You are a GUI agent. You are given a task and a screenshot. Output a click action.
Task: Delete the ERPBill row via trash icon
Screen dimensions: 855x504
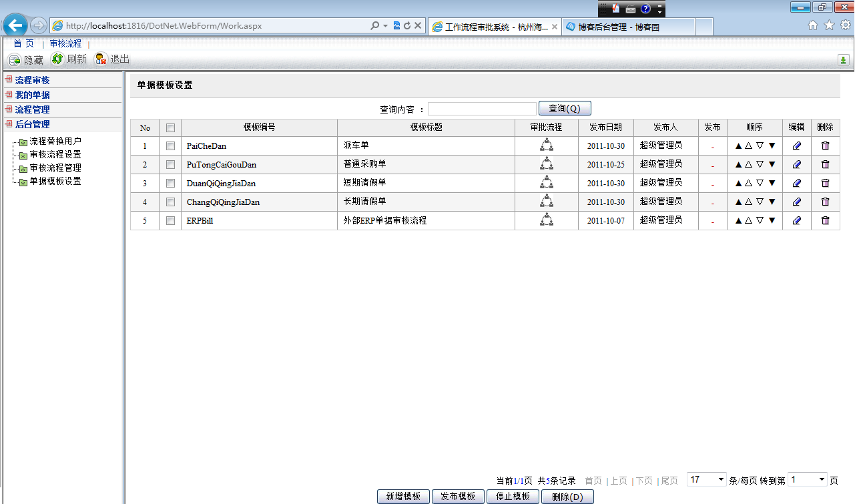coord(825,220)
